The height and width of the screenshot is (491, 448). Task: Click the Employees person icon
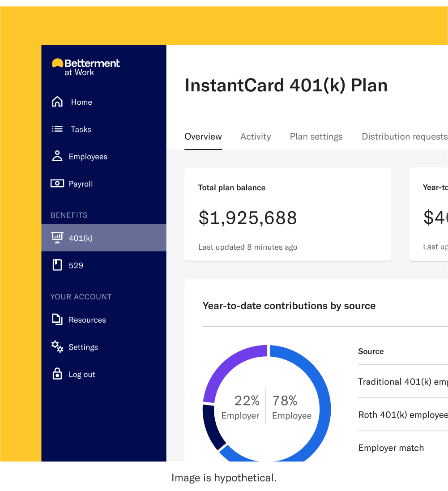[x=57, y=156]
